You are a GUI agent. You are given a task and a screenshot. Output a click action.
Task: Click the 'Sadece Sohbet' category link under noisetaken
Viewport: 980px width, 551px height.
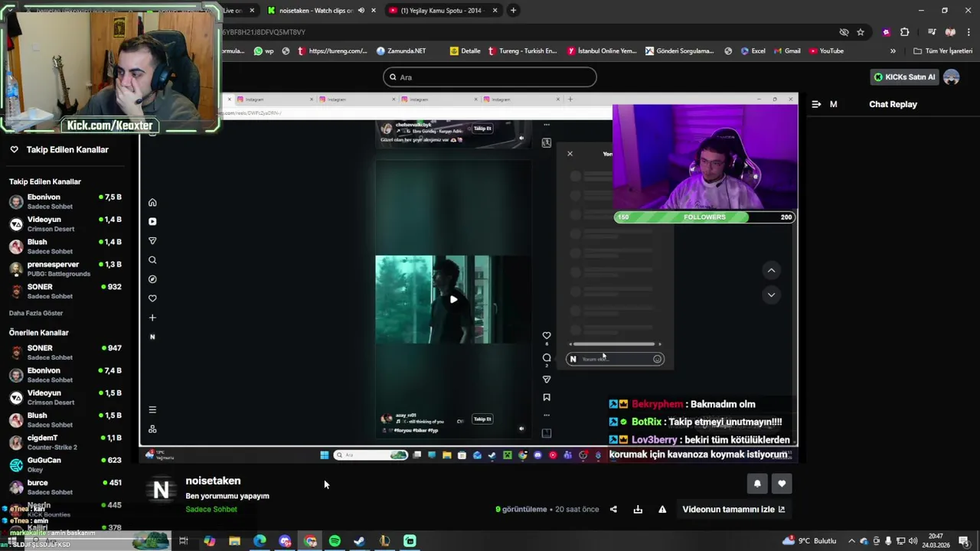coord(211,509)
